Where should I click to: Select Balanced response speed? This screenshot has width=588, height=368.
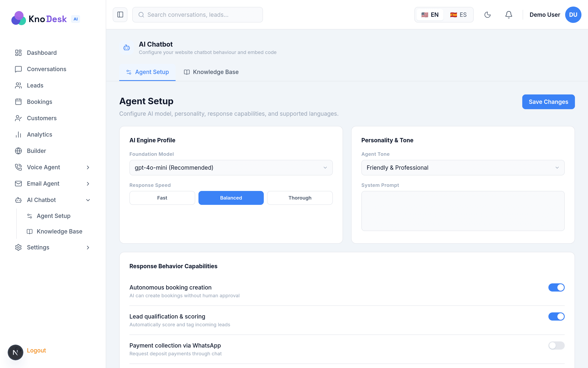[231, 198]
